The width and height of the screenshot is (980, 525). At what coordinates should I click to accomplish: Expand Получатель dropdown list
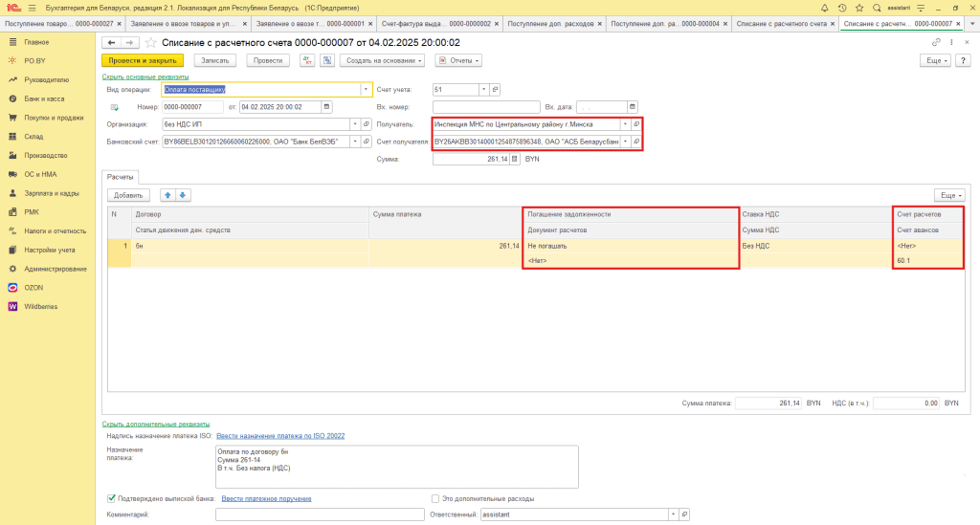coord(625,124)
